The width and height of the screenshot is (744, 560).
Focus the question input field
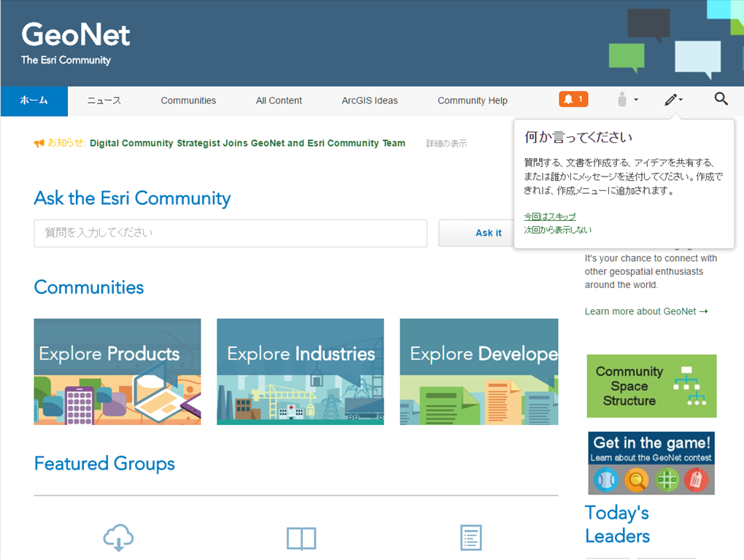pyautogui.click(x=230, y=233)
